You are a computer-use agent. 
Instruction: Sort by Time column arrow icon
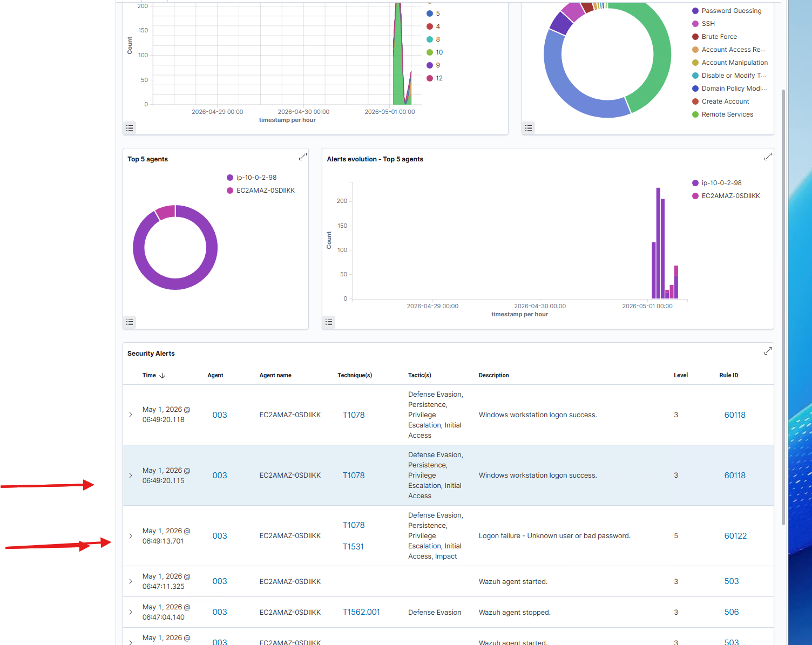click(162, 376)
